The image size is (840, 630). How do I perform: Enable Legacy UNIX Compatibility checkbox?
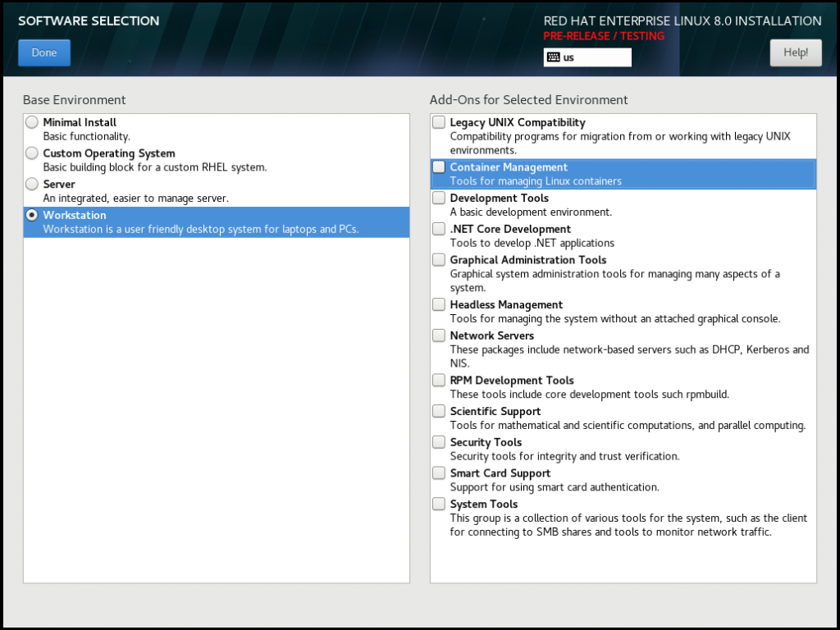[439, 122]
